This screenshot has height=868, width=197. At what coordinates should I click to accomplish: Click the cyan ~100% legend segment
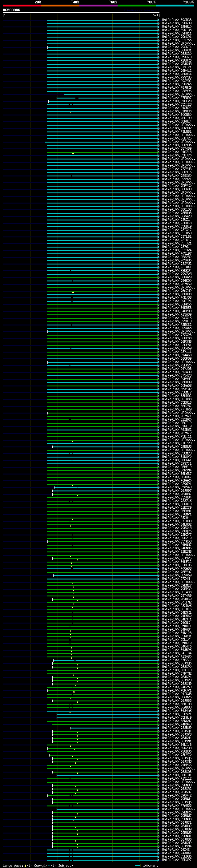point(175,6)
